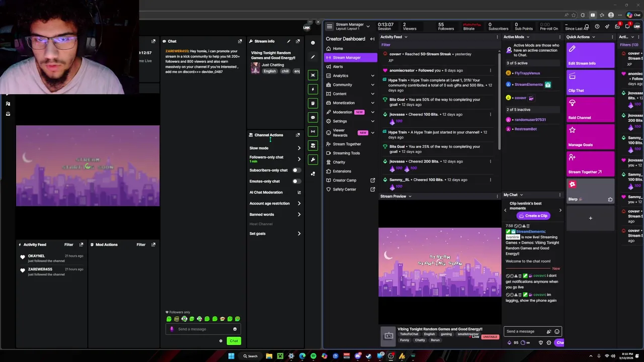644x362 pixels.
Task: Open Set goals arrow in Channel Actions
Action: (299, 234)
